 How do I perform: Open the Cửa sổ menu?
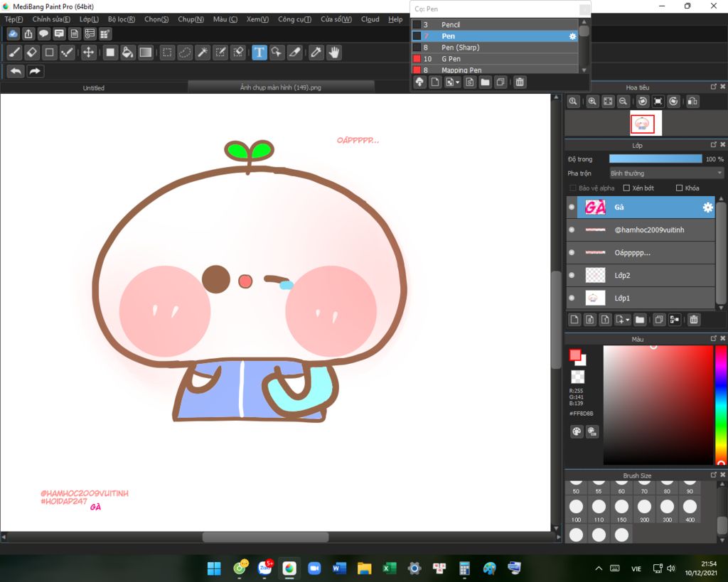pos(336,19)
